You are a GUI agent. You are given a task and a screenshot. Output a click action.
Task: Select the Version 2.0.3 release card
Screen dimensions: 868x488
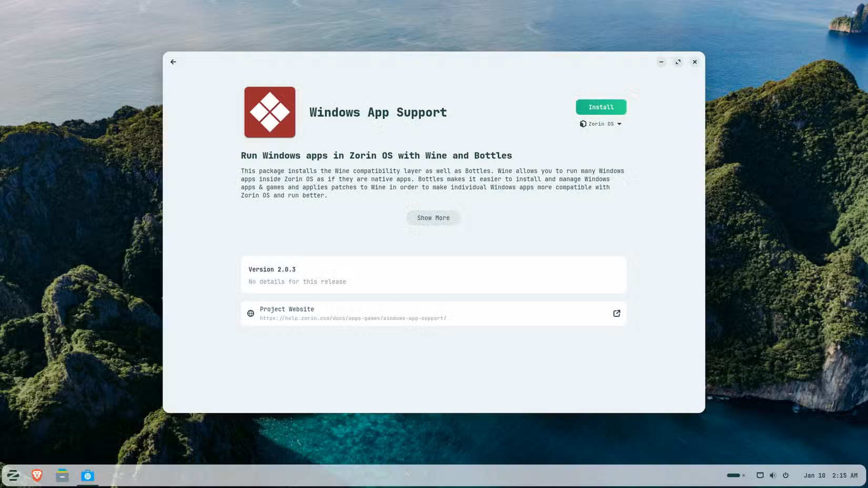[x=433, y=274]
